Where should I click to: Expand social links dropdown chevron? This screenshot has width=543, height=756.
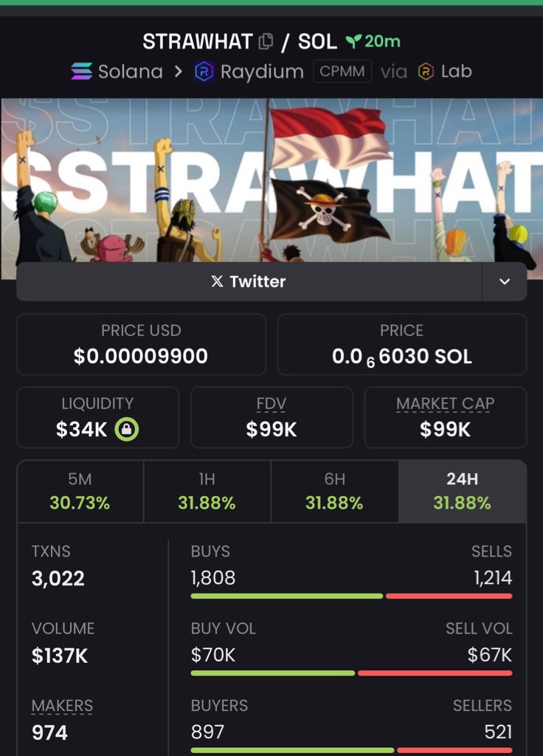505,281
